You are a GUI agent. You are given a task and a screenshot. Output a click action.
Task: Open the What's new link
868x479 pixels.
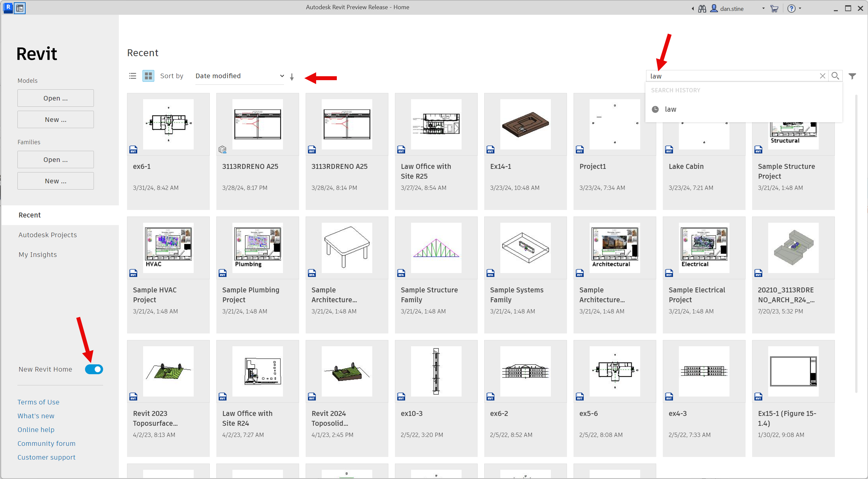click(36, 416)
